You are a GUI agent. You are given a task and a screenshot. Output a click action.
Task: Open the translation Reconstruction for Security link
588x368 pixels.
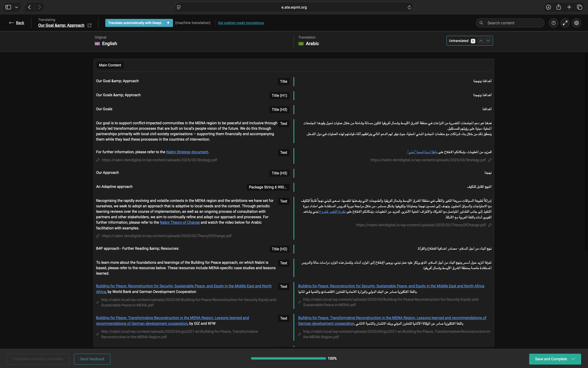coord(391,286)
